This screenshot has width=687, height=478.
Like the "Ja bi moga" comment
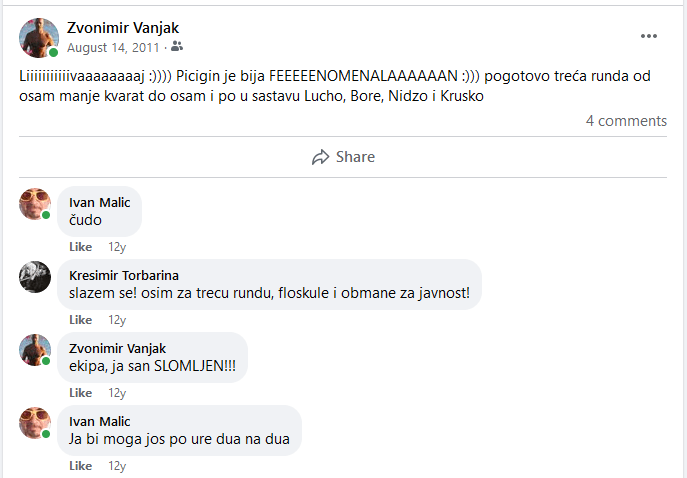pyautogui.click(x=80, y=466)
